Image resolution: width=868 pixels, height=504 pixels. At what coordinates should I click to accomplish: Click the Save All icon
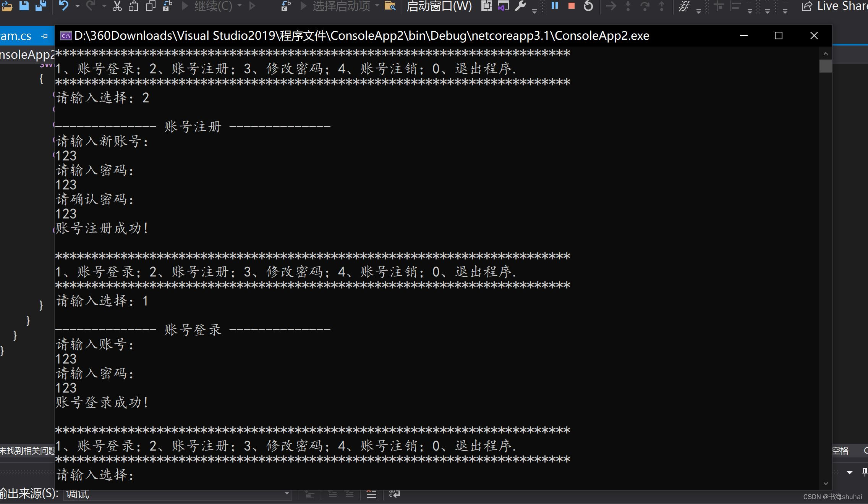click(x=40, y=6)
